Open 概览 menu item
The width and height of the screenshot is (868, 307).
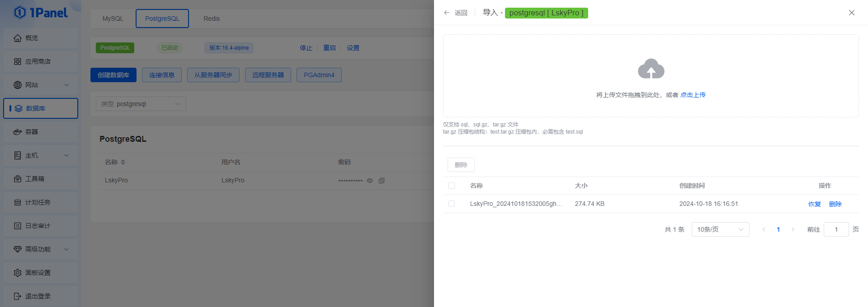(41, 38)
